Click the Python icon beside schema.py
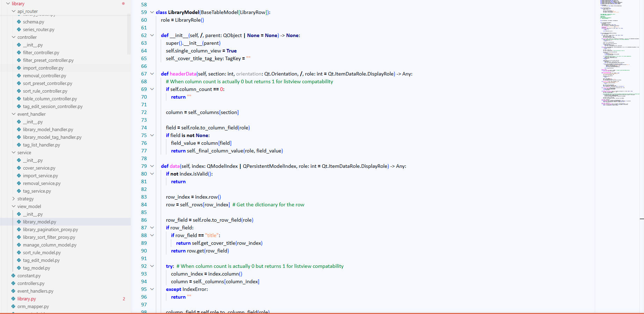Screen dimensions: 644x314 19,22
